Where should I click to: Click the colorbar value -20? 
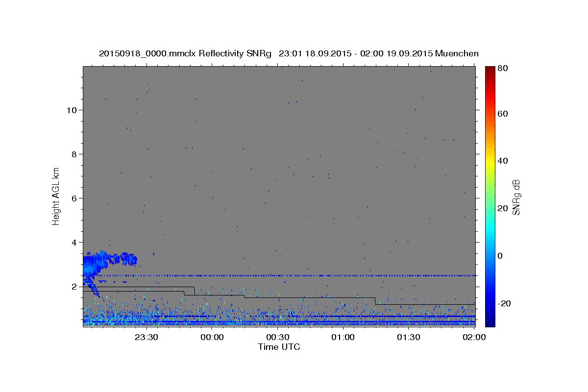click(504, 303)
